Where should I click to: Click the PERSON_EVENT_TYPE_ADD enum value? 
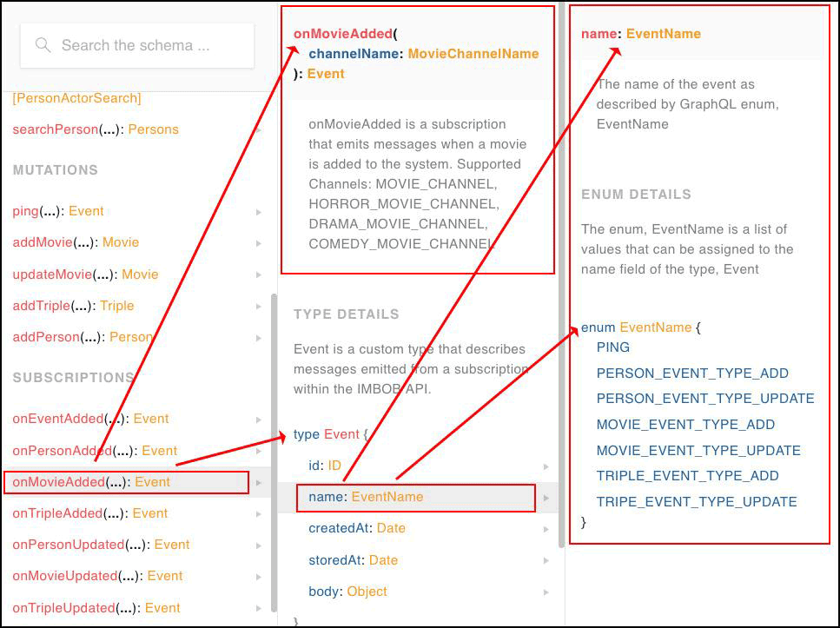(692, 373)
